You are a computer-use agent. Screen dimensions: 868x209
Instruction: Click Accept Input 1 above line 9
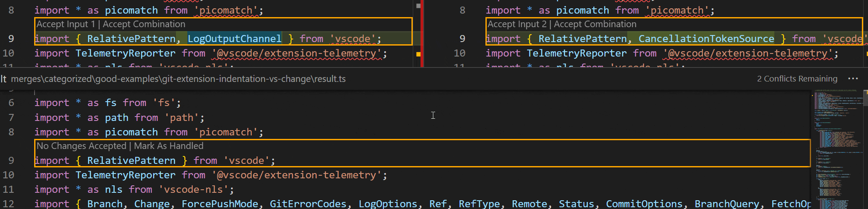pyautogui.click(x=66, y=24)
